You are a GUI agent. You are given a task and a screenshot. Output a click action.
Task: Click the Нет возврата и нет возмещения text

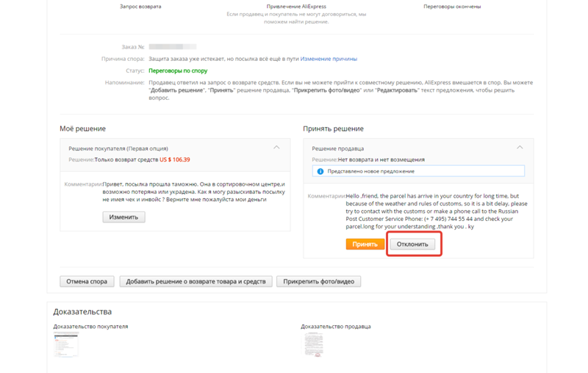(381, 159)
